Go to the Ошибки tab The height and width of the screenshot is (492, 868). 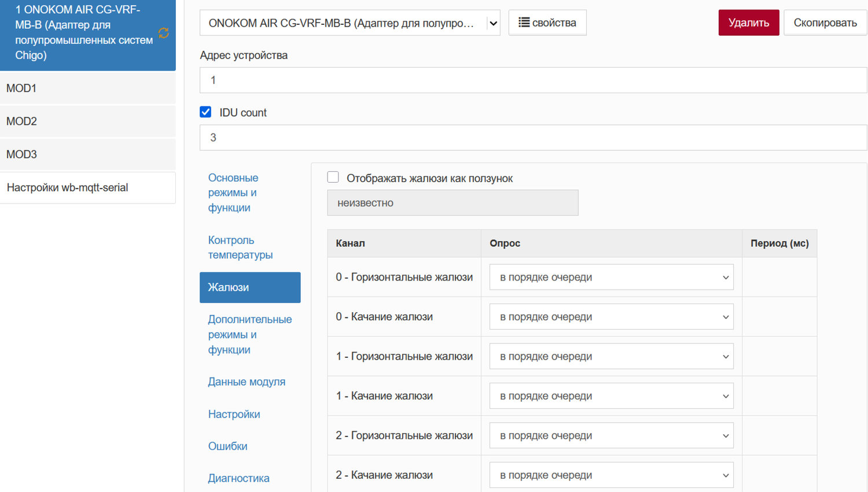pos(227,446)
